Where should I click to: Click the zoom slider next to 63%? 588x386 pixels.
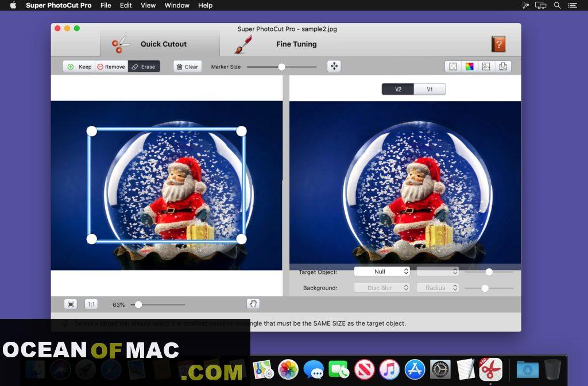158,304
